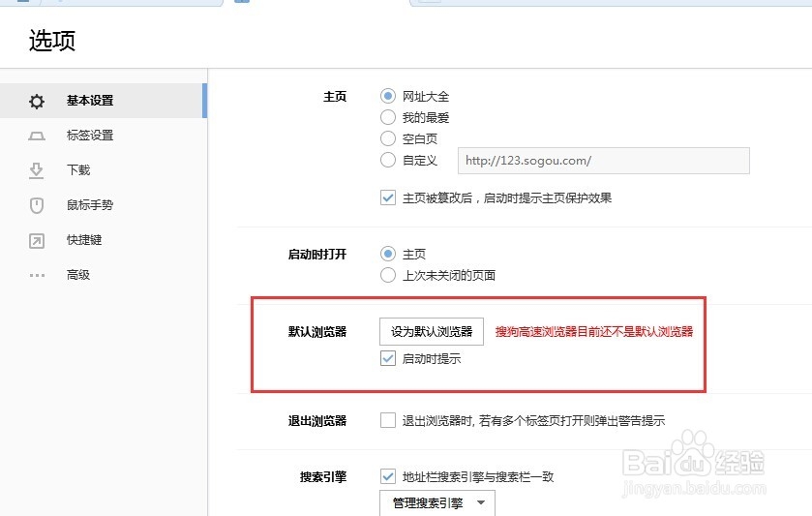This screenshot has width=812, height=516.
Task: Click the 主页 section label
Action: [335, 97]
